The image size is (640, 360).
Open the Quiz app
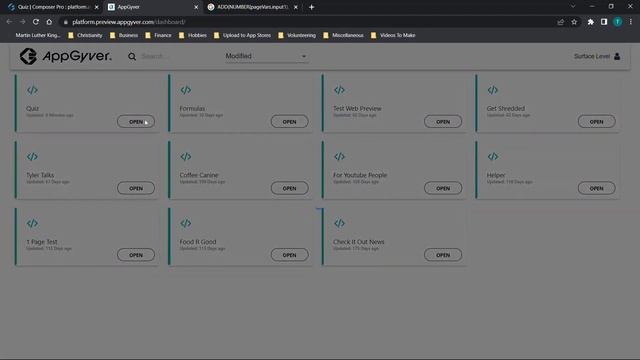tap(136, 122)
